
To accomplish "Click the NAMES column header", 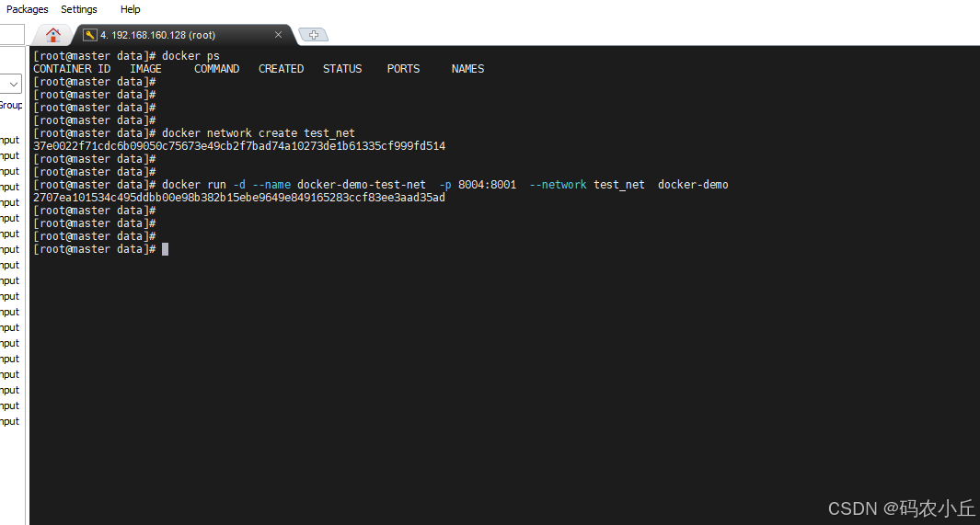I will [467, 69].
